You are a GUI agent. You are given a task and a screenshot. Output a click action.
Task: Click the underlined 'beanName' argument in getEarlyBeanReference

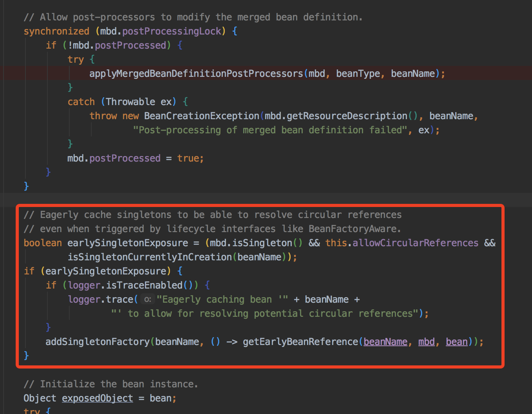click(x=385, y=342)
